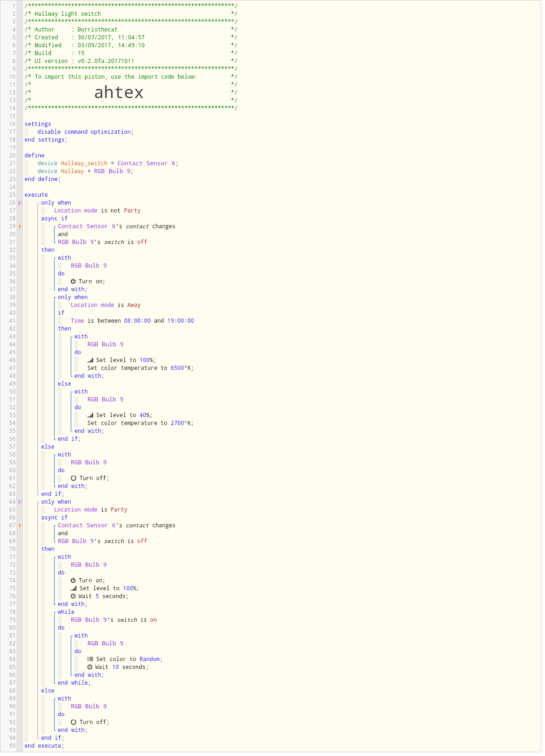
Task: Click the power-off circle icon at line 92
Action: click(x=74, y=722)
